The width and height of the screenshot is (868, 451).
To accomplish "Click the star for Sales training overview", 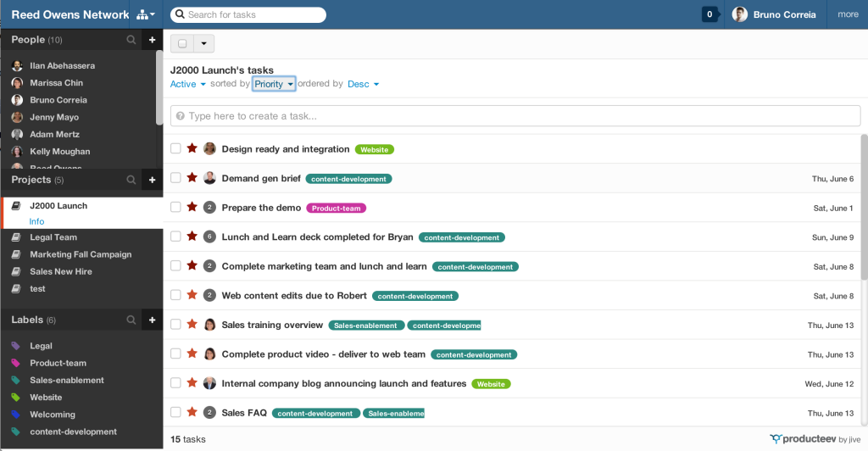I will click(x=192, y=325).
